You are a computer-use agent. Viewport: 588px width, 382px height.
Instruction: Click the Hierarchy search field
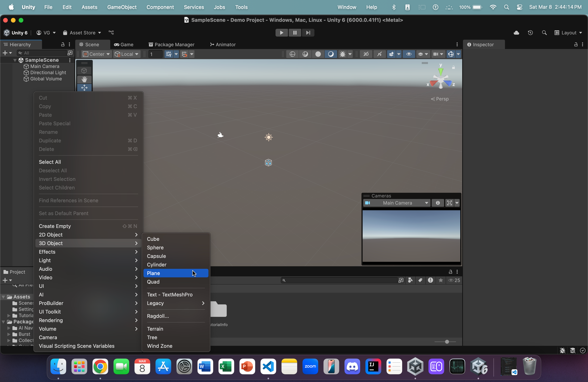pos(42,53)
